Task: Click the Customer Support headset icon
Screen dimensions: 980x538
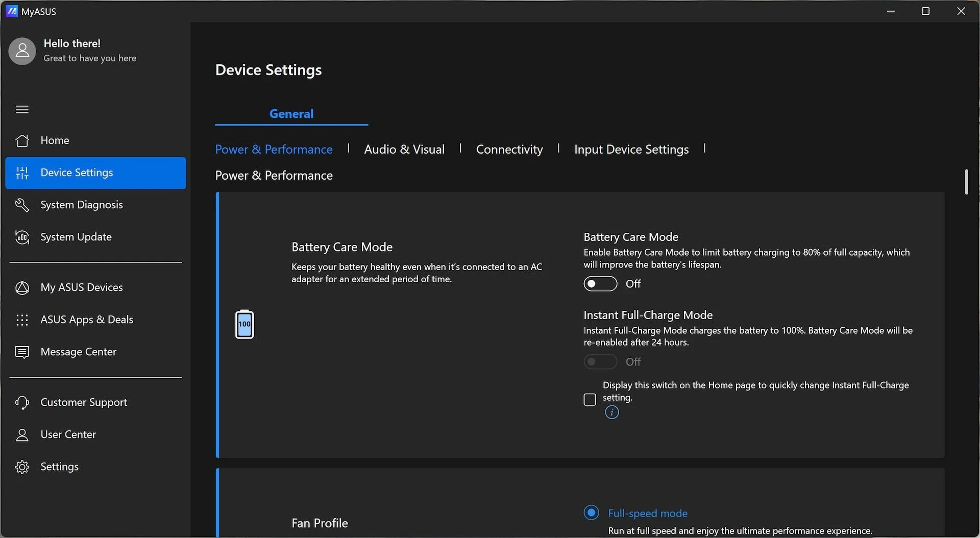Action: click(x=22, y=403)
